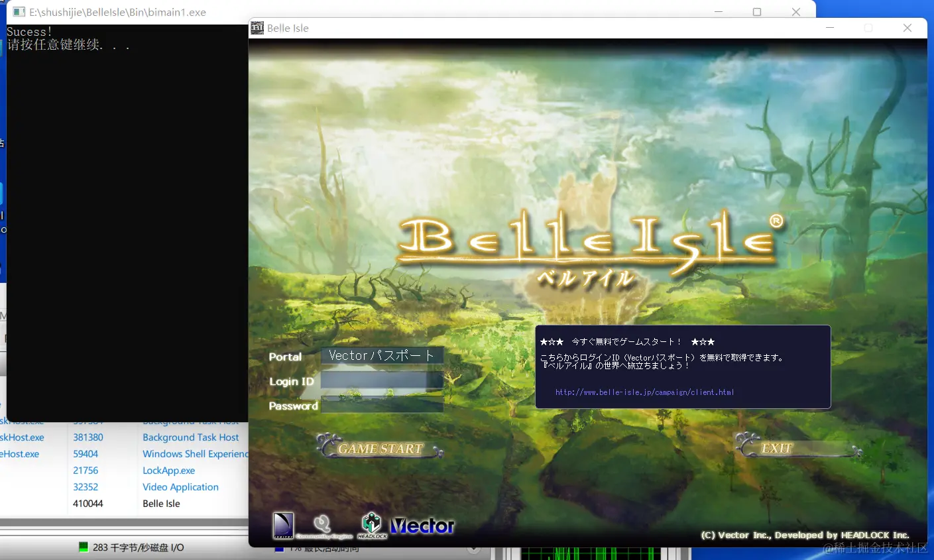The image size is (934, 560).
Task: Click the Belle Isle window title icon
Action: pyautogui.click(x=257, y=28)
